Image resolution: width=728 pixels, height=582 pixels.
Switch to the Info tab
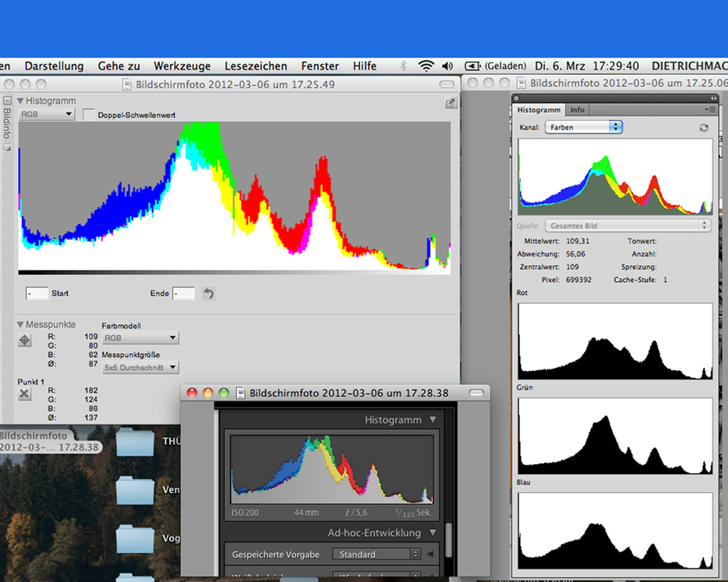point(577,110)
